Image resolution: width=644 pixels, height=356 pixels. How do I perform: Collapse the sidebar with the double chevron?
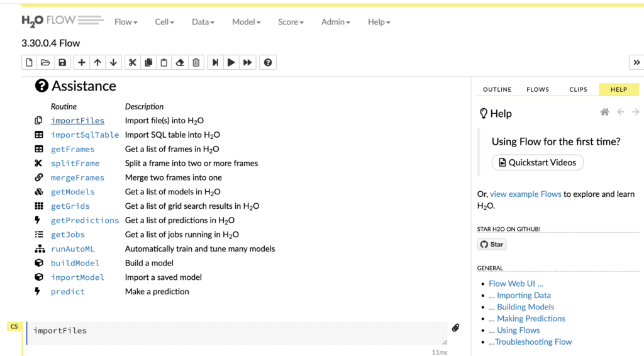[x=636, y=62]
